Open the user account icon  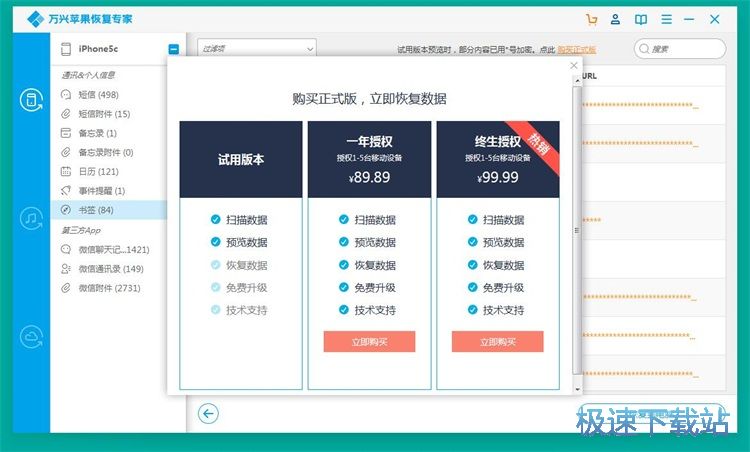pyautogui.click(x=616, y=19)
